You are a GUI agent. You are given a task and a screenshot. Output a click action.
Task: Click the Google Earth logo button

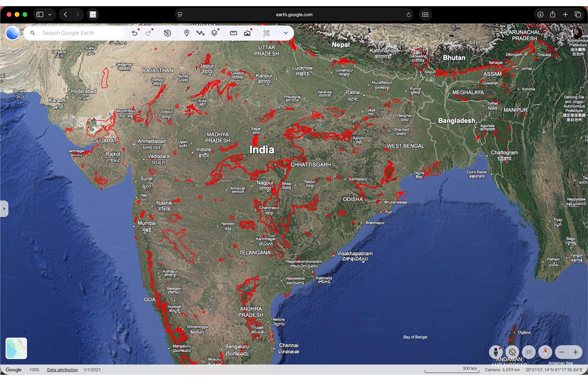12,33
